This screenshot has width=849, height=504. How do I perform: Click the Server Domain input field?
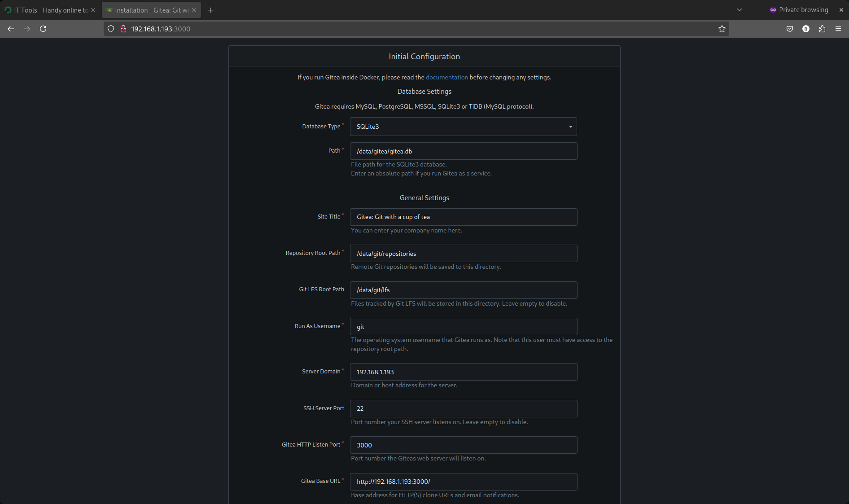[x=463, y=372]
